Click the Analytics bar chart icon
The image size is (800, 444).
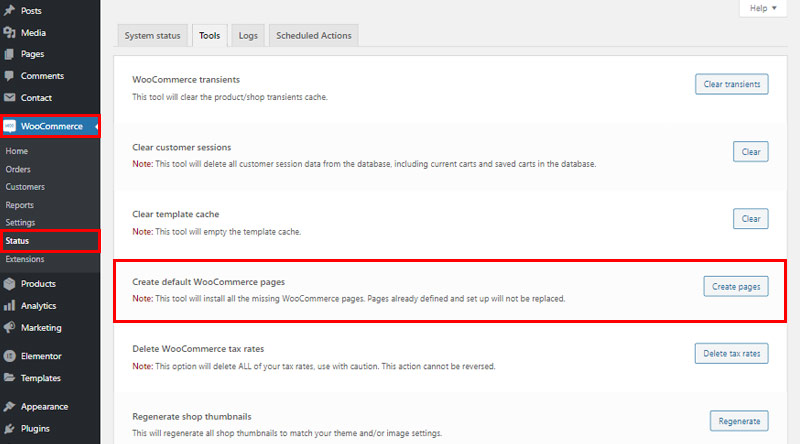click(x=9, y=306)
